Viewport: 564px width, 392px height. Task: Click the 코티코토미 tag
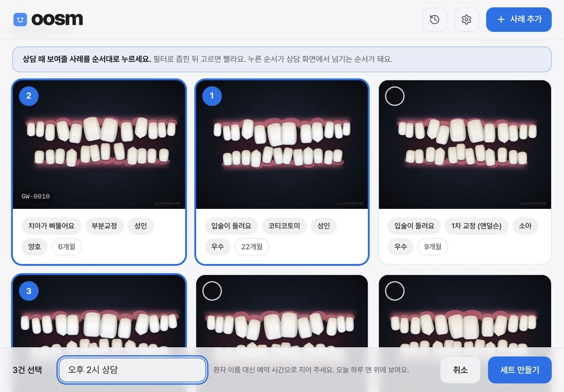pos(284,226)
